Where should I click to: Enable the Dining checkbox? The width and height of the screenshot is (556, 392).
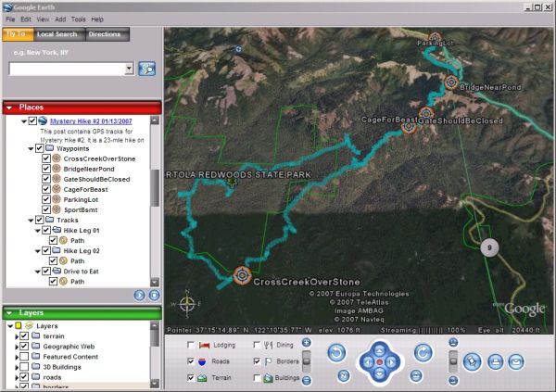click(x=257, y=345)
